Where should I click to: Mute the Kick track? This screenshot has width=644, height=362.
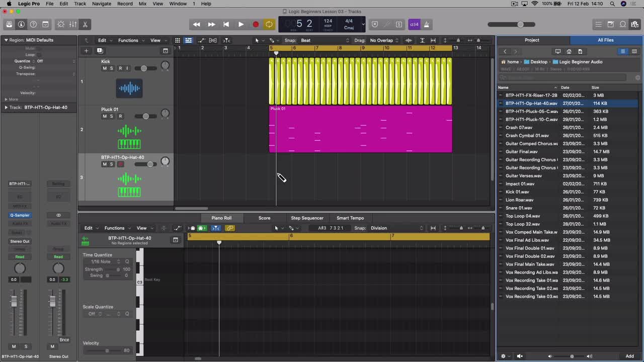[105, 68]
